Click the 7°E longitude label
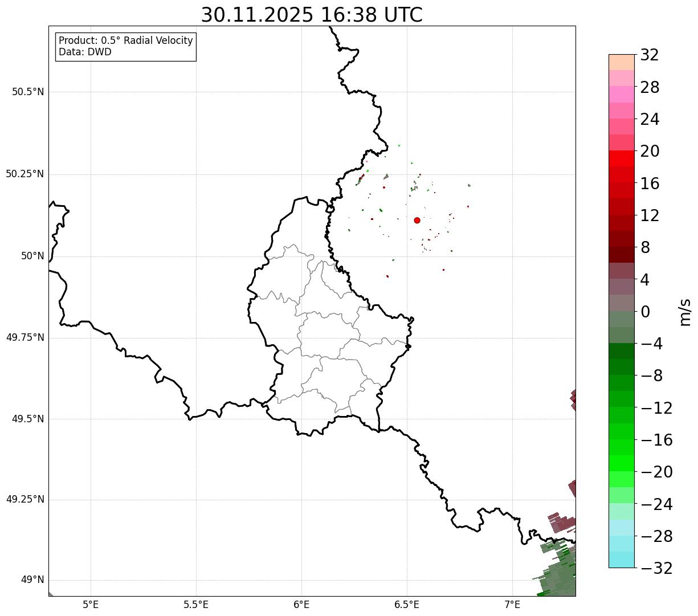The height and width of the screenshot is (616, 698). [x=512, y=605]
